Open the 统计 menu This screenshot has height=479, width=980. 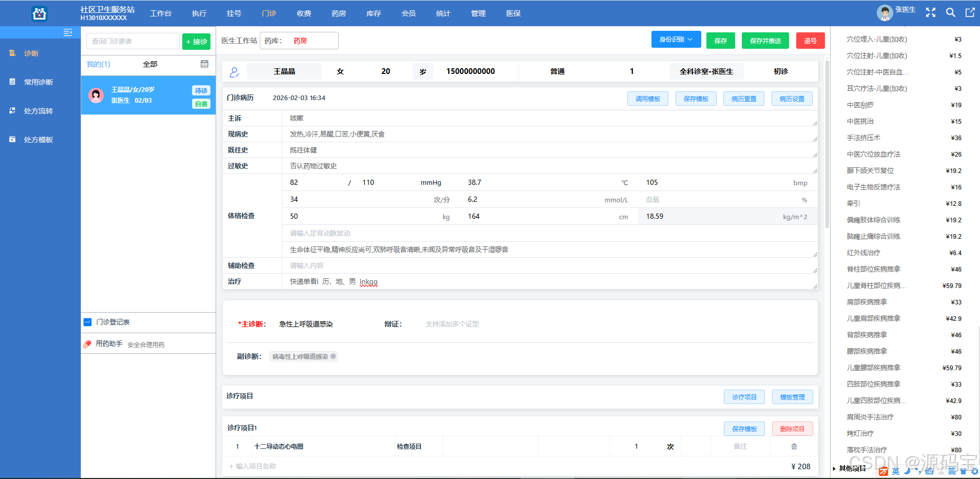444,13
